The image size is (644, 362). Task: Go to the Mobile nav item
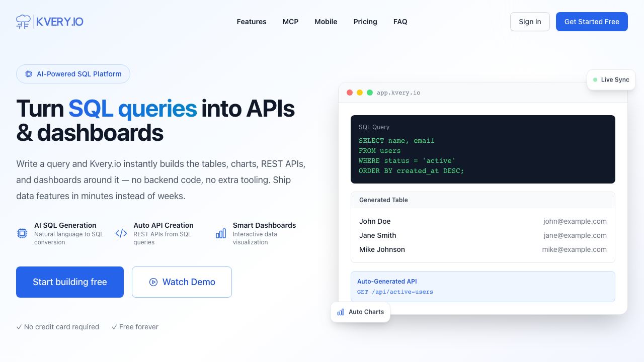(326, 22)
